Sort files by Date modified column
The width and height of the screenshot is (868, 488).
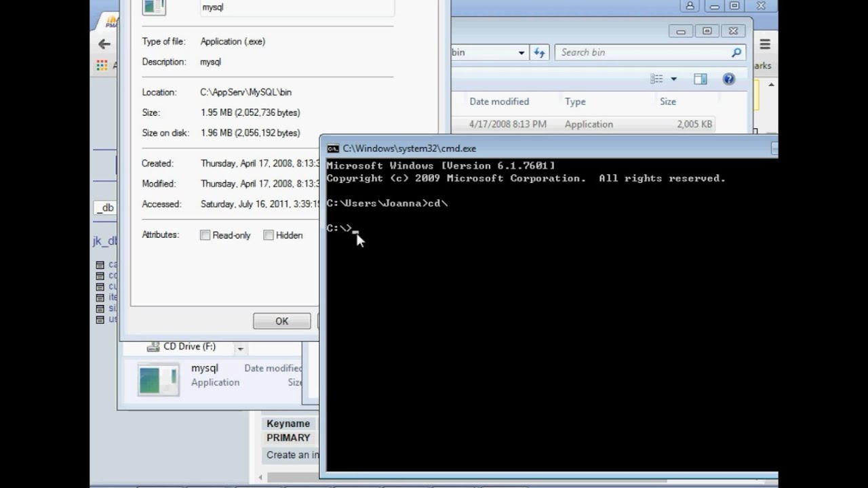(499, 102)
